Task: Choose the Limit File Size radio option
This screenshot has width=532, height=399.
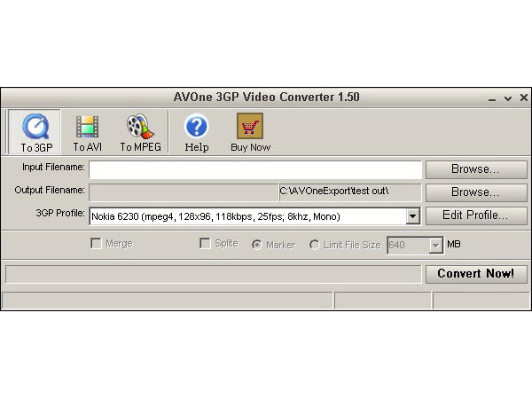Action: click(314, 245)
